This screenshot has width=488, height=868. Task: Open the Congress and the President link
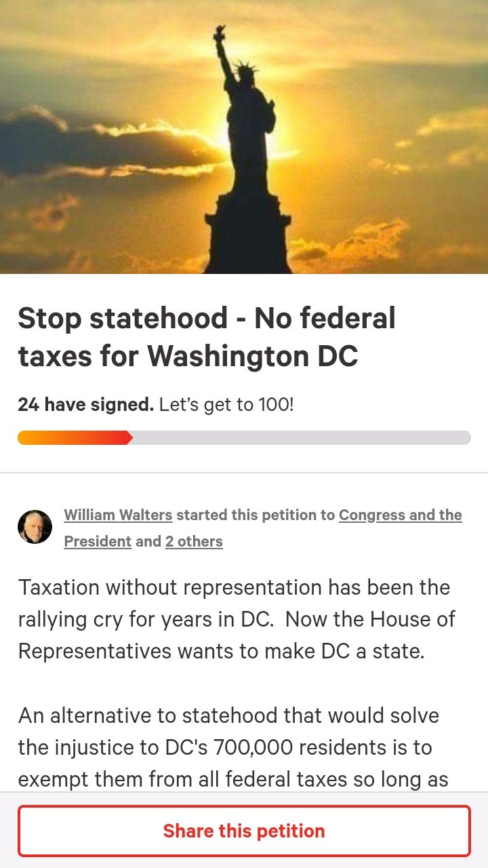pos(400,515)
